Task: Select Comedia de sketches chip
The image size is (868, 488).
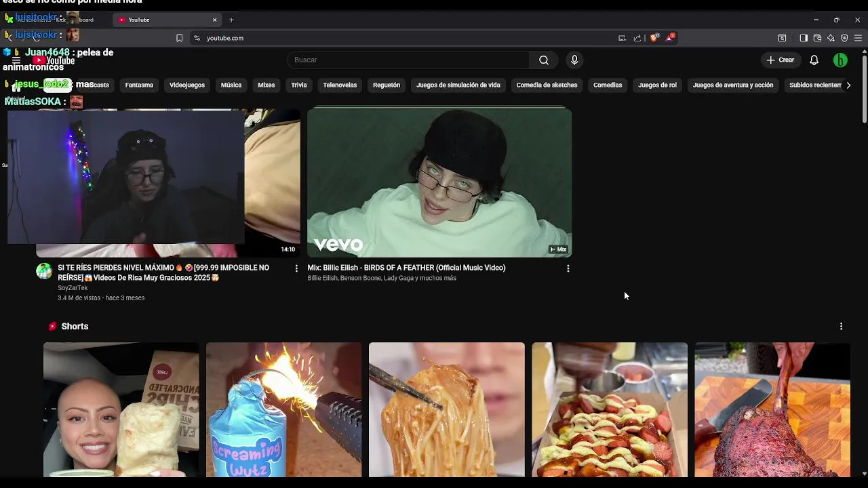Action: pos(547,85)
